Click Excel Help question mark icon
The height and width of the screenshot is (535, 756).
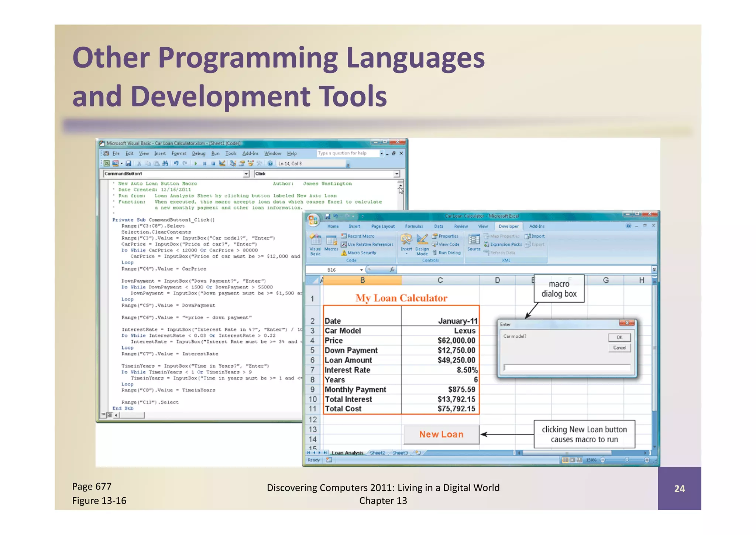point(628,226)
